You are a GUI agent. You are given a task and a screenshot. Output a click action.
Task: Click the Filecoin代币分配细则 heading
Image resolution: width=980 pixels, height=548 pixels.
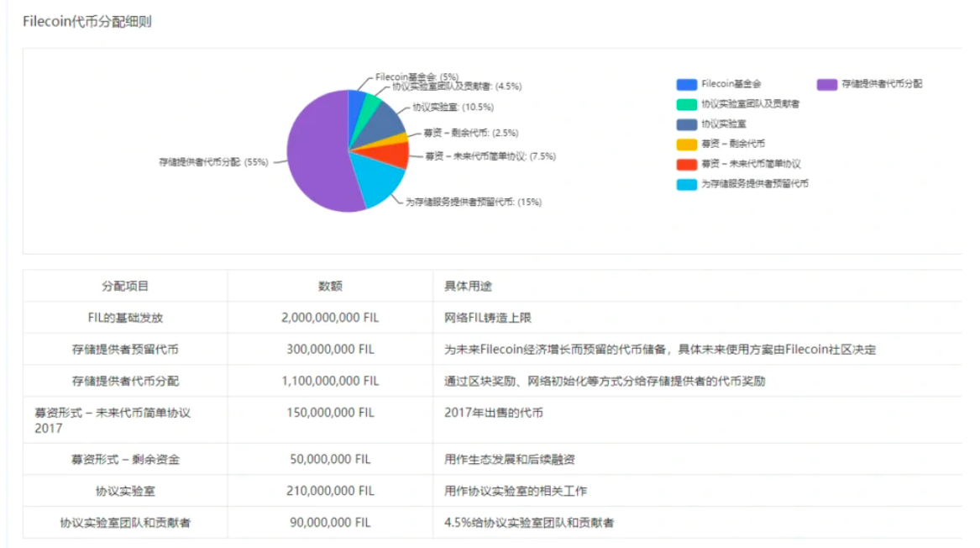[86, 22]
